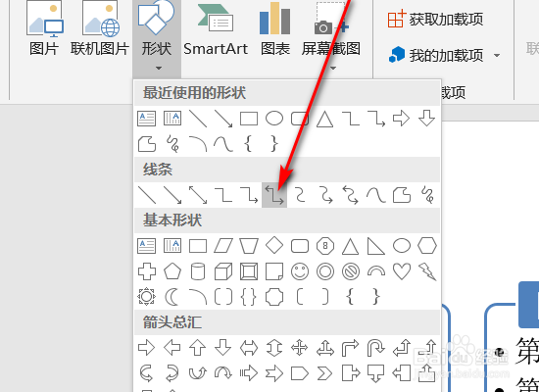This screenshot has width=539, height=392.
Task: Expand the 我的加载项 dropdown arrow
Action: point(497,55)
